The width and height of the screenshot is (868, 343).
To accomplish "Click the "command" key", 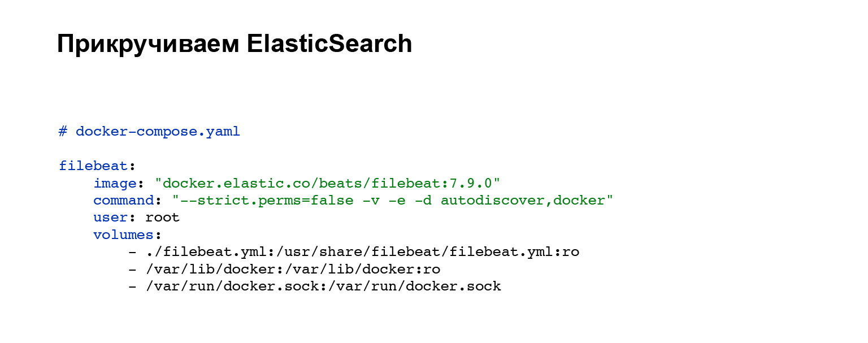I will (x=123, y=201).
